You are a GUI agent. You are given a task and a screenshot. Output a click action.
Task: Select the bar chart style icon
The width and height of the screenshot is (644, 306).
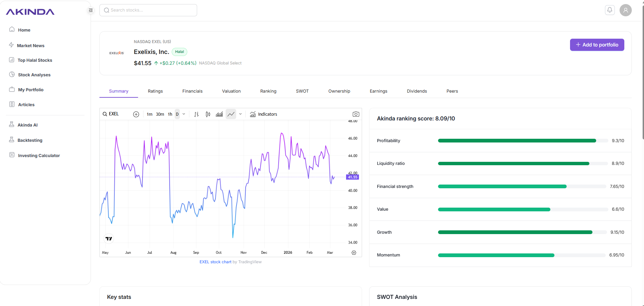point(196,114)
